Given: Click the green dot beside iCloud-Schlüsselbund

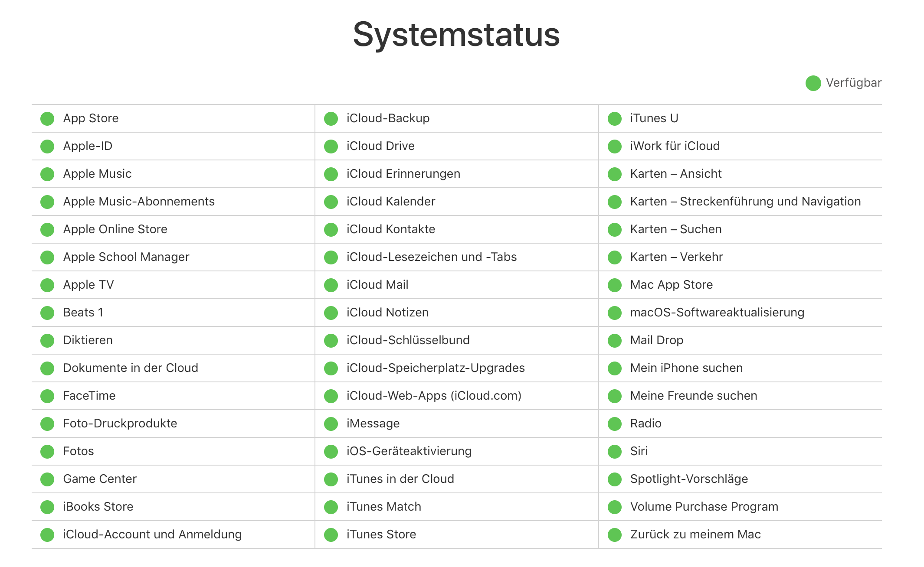Looking at the screenshot, I should click(331, 340).
